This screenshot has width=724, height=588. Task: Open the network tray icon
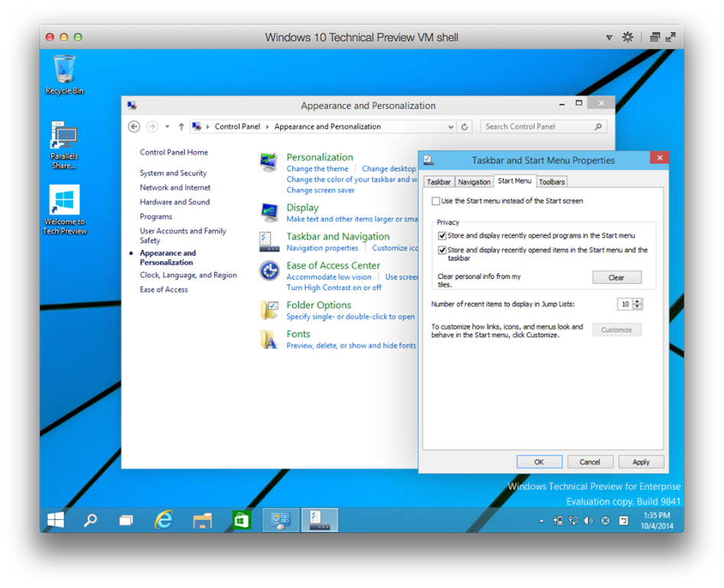point(573,521)
